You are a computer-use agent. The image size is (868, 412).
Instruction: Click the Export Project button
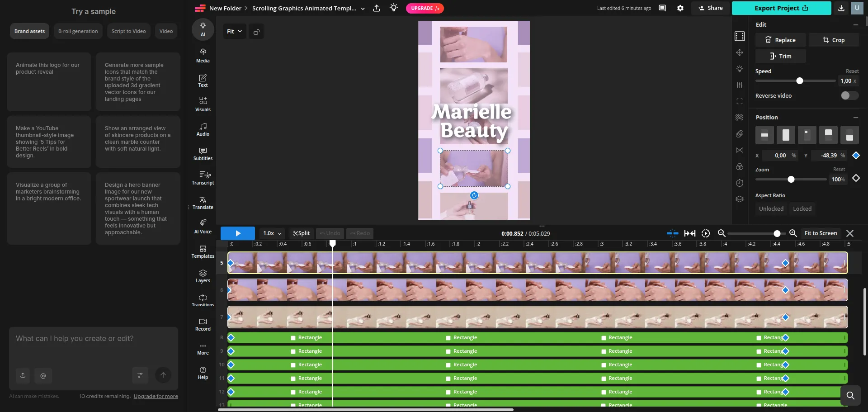click(781, 8)
